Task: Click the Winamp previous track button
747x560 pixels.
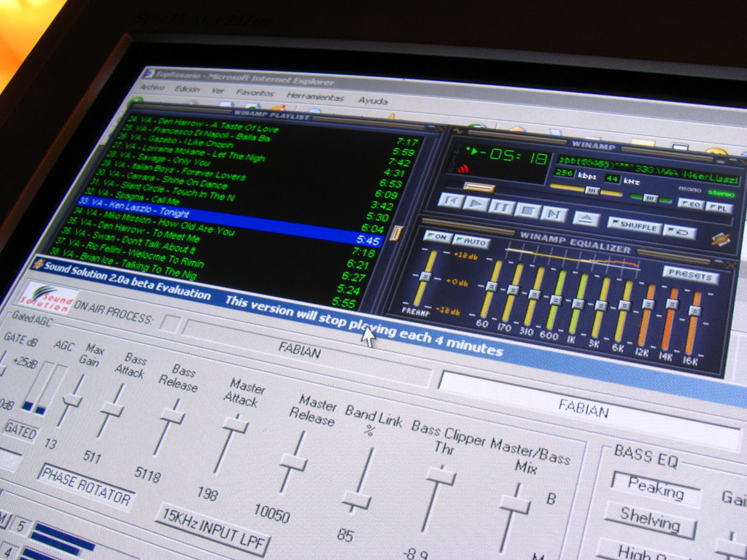Action: [x=449, y=199]
